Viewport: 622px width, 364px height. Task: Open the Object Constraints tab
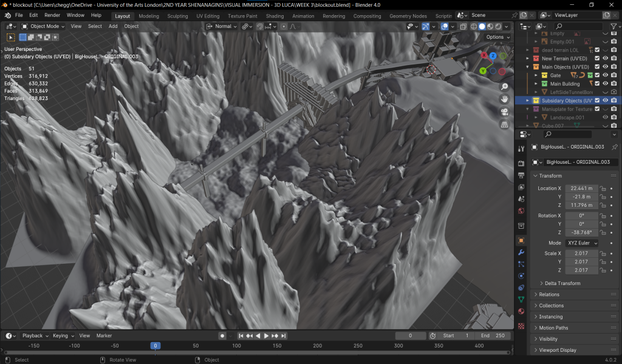521,288
